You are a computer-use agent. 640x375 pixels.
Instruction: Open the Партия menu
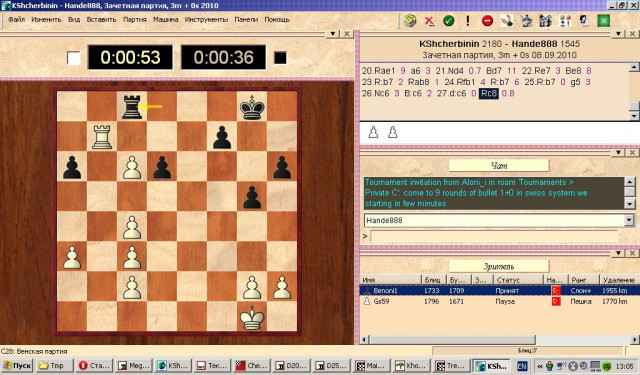point(135,20)
